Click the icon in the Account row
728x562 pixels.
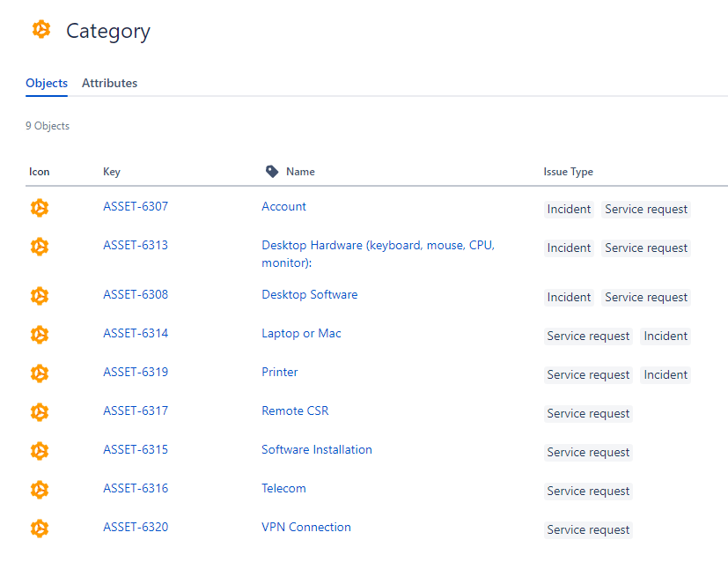39,208
